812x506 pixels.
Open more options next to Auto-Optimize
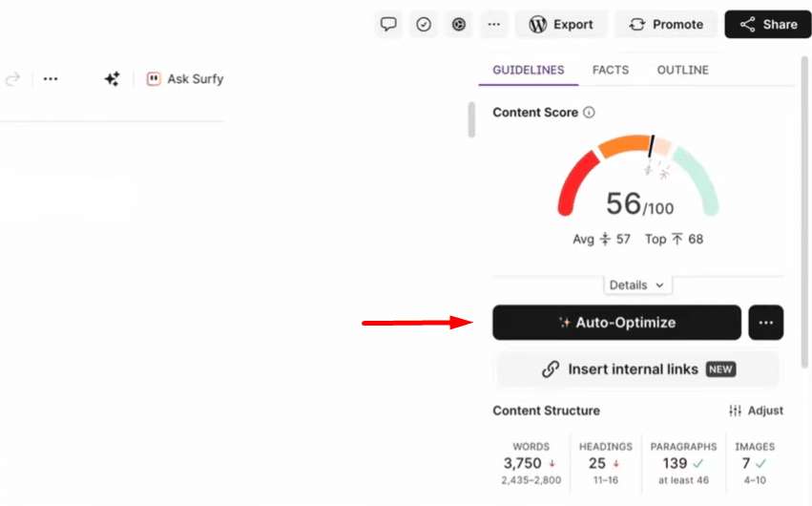(765, 323)
